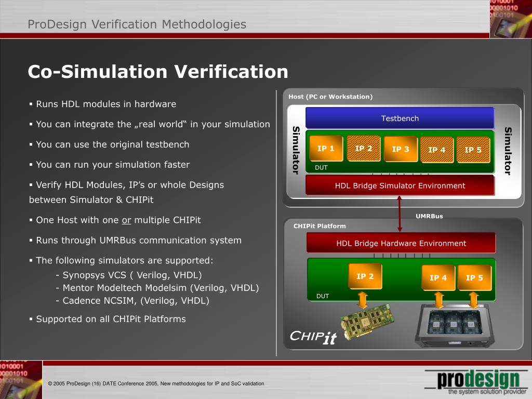Click the 'Host (PC or Workstation)' label
The image size is (532, 399).
(x=330, y=97)
